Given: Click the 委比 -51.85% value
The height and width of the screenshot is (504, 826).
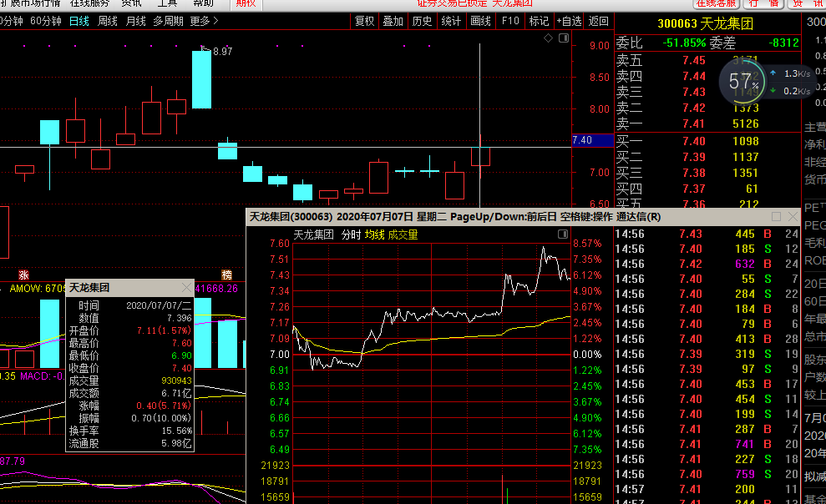Looking at the screenshot, I should pyautogui.click(x=684, y=43).
